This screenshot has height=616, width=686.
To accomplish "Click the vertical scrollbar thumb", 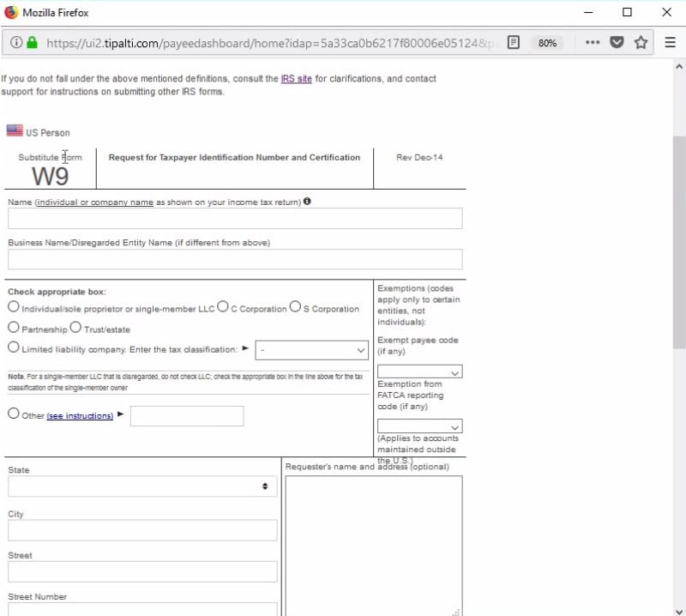I will point(679,242).
